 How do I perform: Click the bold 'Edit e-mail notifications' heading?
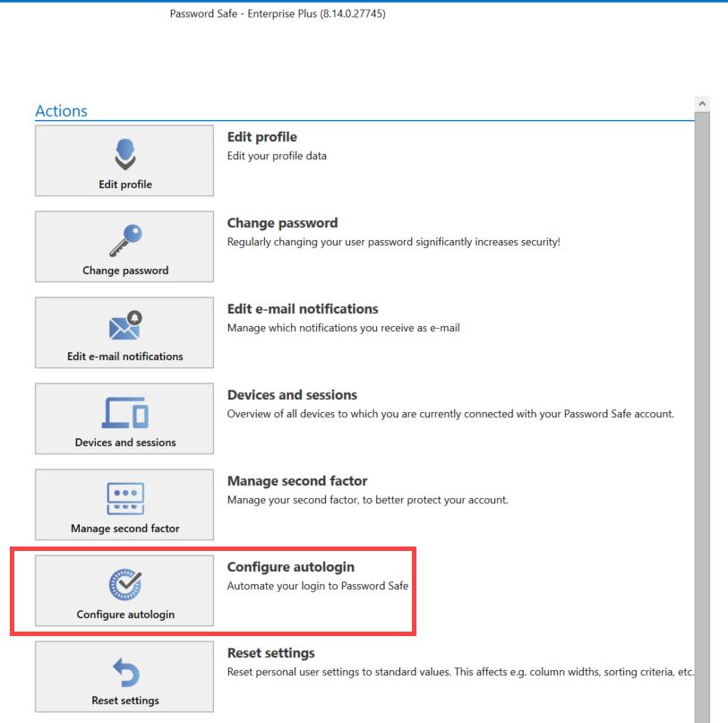point(303,309)
